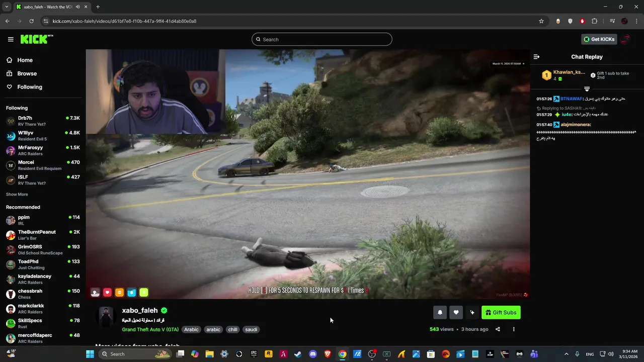This screenshot has width=644, height=362.
Task: Select the lowercase arabic tag
Action: click(x=213, y=329)
